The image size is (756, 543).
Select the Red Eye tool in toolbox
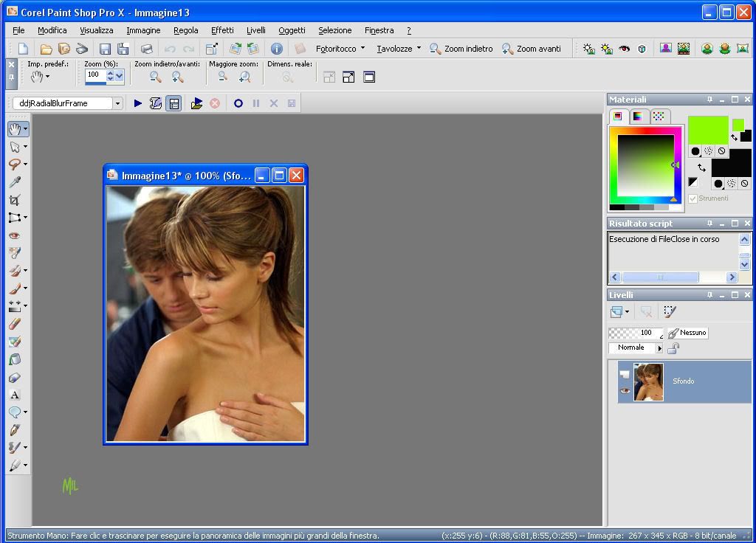tap(15, 235)
